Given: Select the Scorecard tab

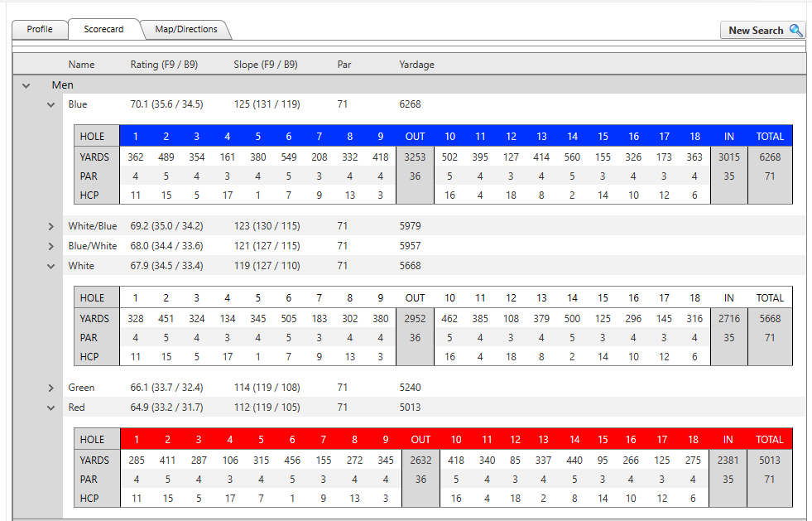Looking at the screenshot, I should click(x=103, y=30).
